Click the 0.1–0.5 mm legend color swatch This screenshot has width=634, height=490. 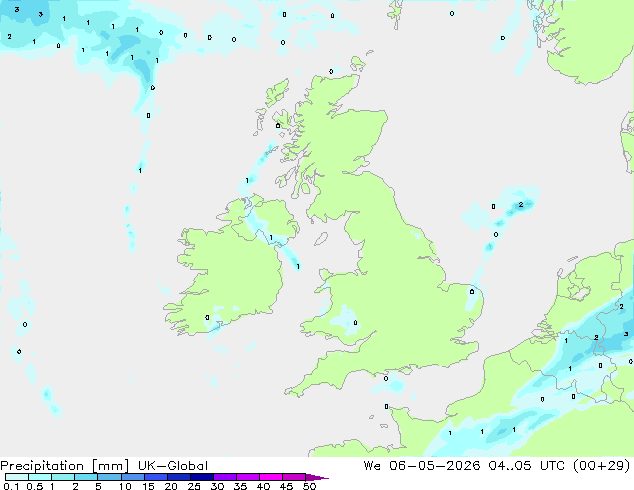17,477
